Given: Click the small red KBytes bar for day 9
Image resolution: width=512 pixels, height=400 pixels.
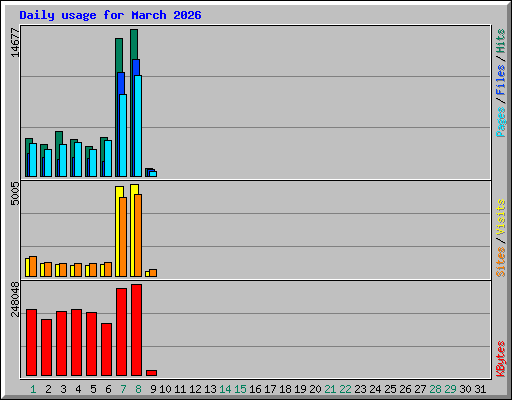Looking at the screenshot, I should [151, 373].
